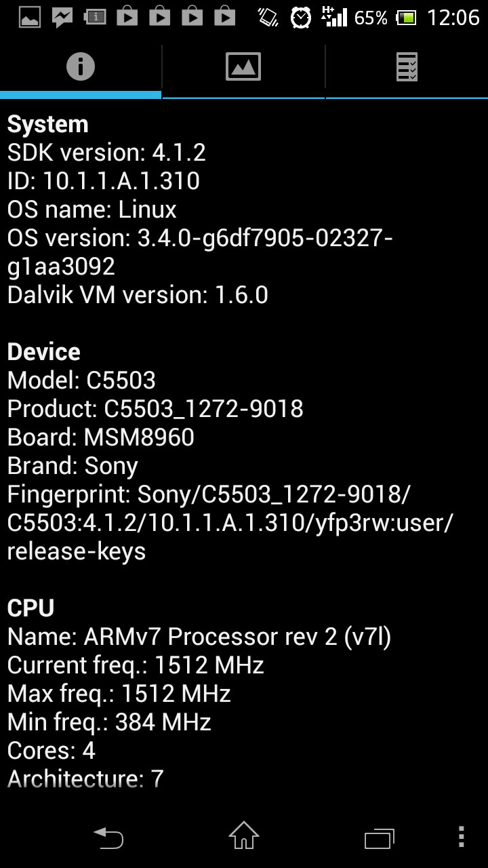
Task: Tap the Max freq. 1512 MHz line
Action: point(119,694)
